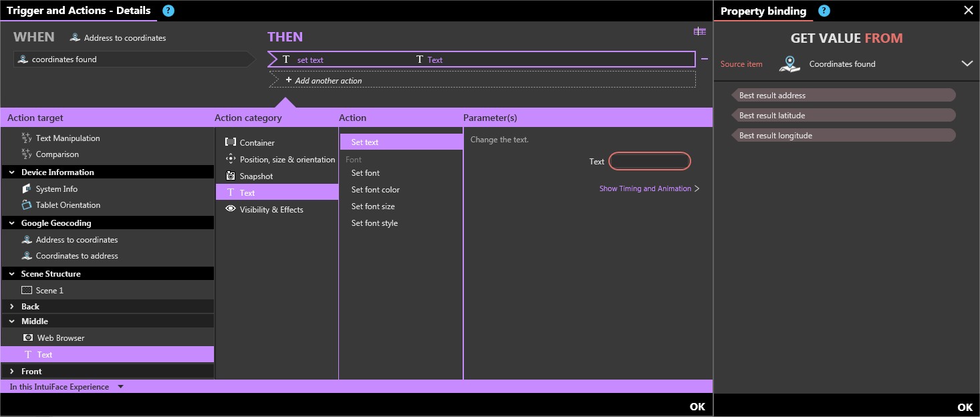
Task: Click help icon next to Property binding
Action: 824,11
